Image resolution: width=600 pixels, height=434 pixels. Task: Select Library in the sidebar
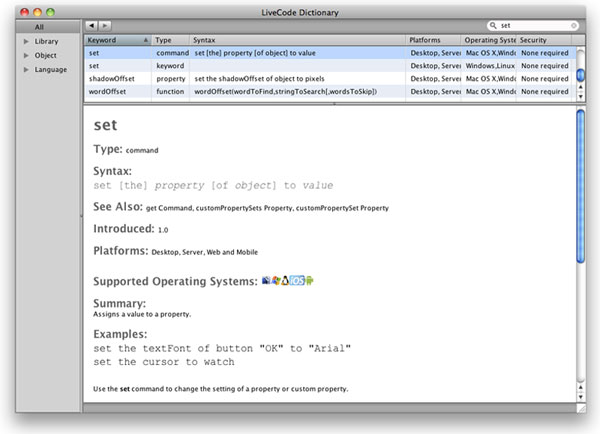click(46, 41)
